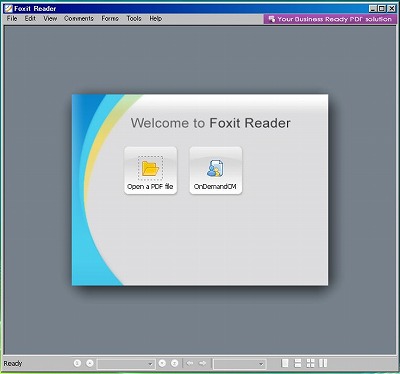Click the Foxit Reader title bar icon
This screenshot has height=374, width=400.
pyautogui.click(x=8, y=9)
